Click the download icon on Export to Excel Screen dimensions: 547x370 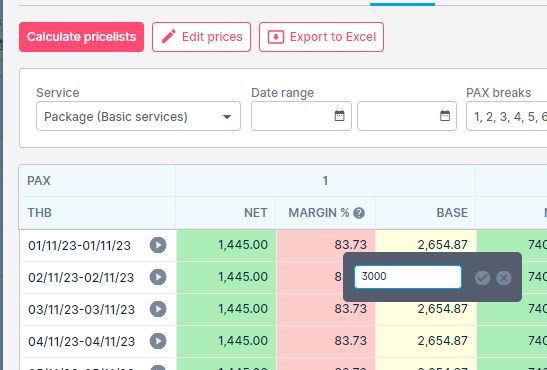[x=276, y=37]
